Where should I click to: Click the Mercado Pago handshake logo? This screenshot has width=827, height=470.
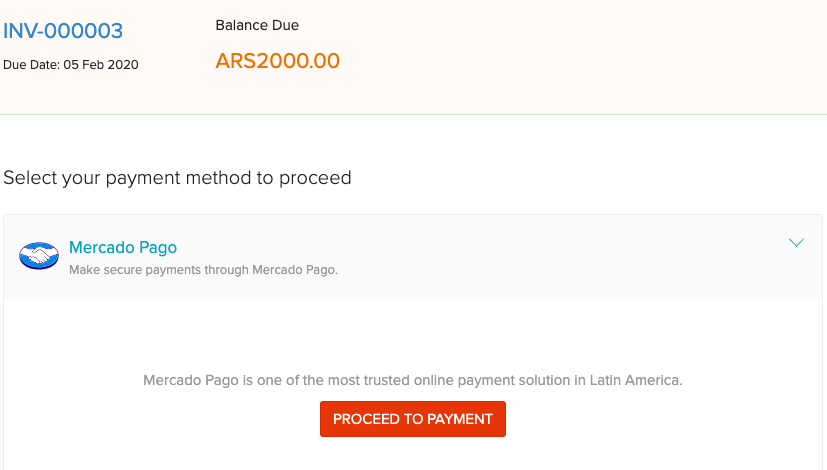[39, 256]
